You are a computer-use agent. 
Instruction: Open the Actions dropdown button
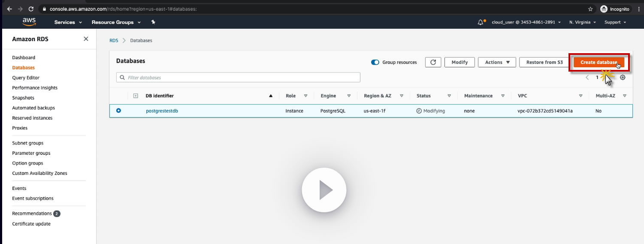(497, 62)
